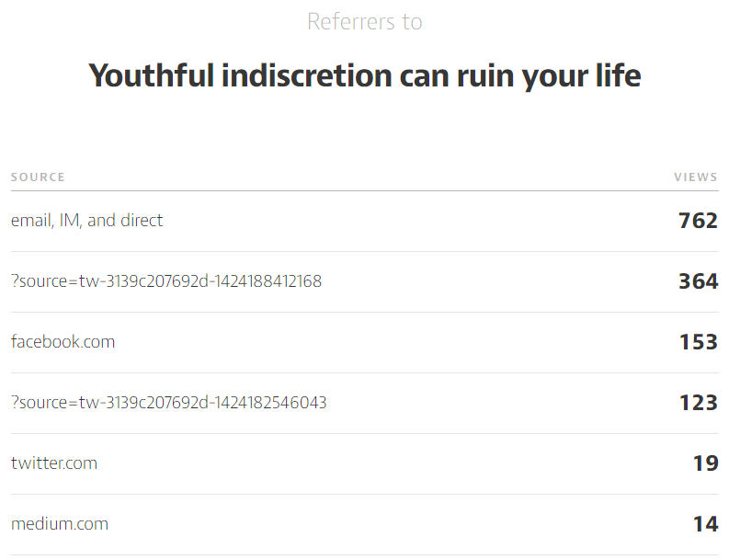729x560 pixels.
Task: Click the divider line beneath the column headers
Action: pyautogui.click(x=364, y=191)
